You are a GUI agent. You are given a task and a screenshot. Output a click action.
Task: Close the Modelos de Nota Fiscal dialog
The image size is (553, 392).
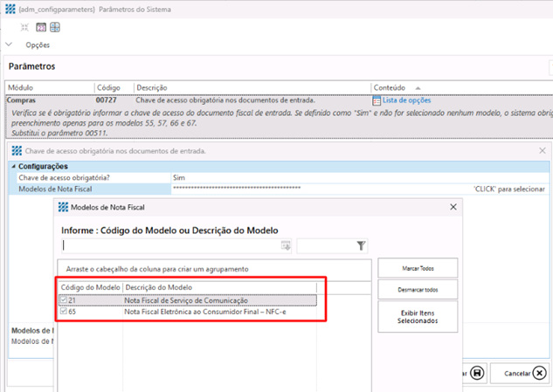tap(452, 207)
